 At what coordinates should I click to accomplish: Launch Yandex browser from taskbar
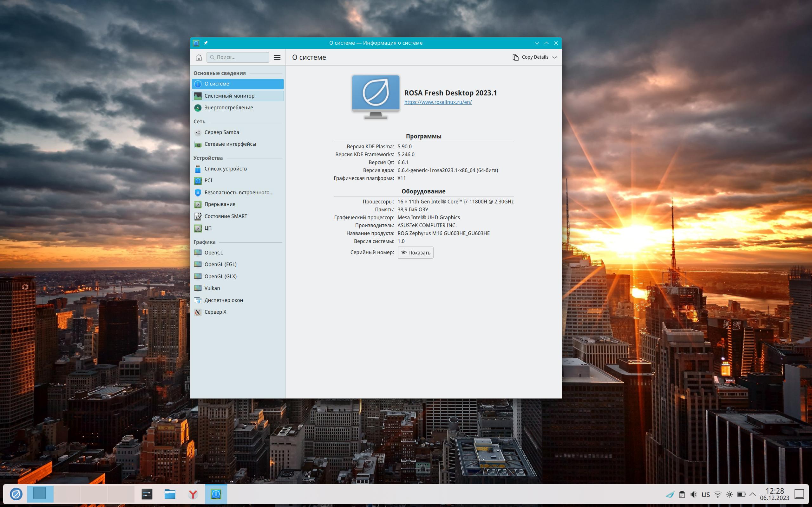193,494
